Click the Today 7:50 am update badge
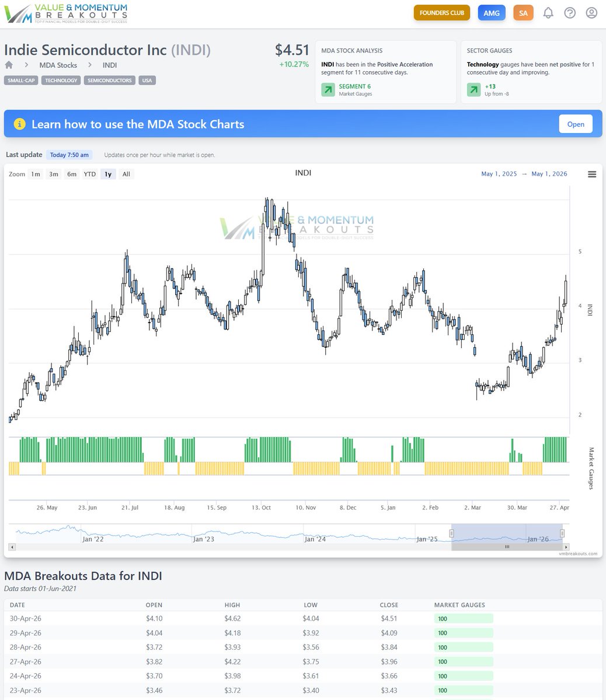The image size is (606, 700). (69, 155)
